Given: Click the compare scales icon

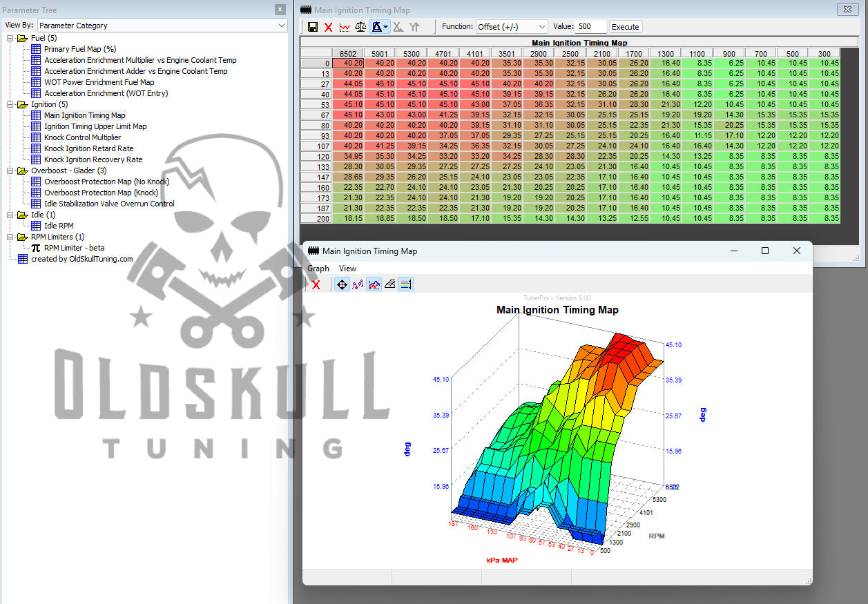Looking at the screenshot, I should point(361,27).
